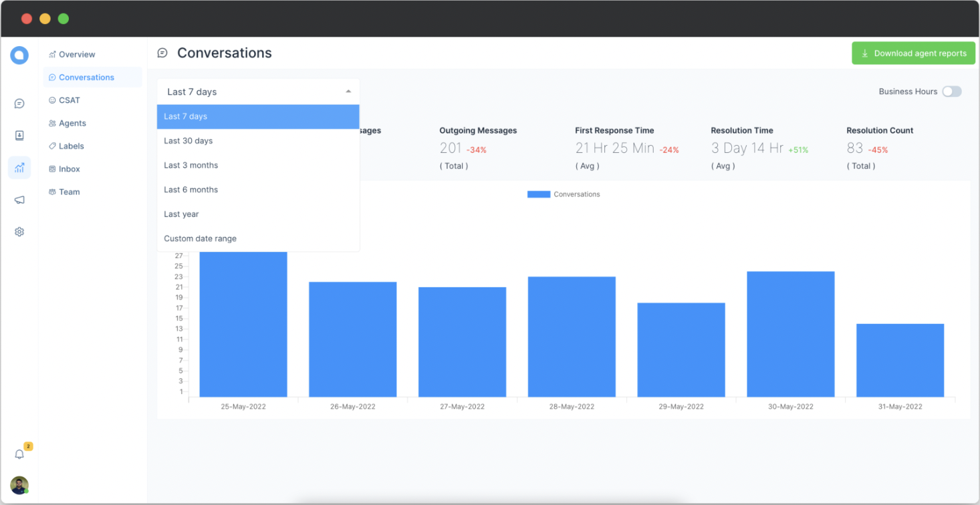Toggle the Business Hours switch
980x505 pixels.
952,92
